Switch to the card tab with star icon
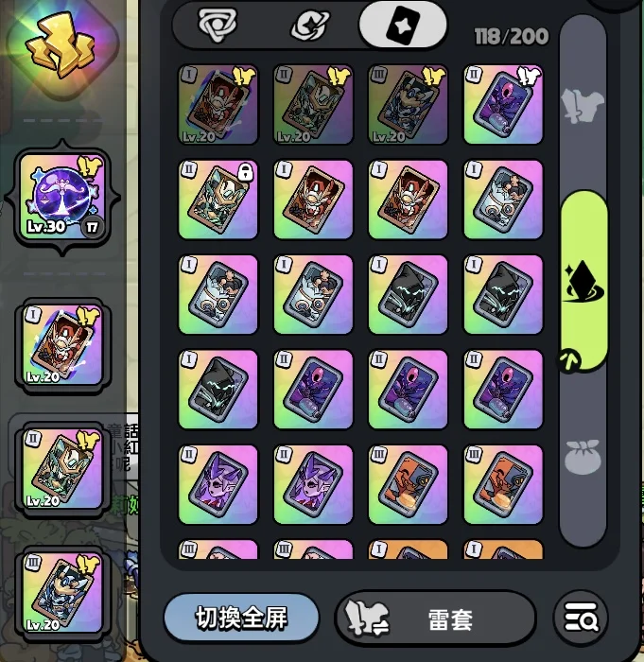 tap(403, 25)
